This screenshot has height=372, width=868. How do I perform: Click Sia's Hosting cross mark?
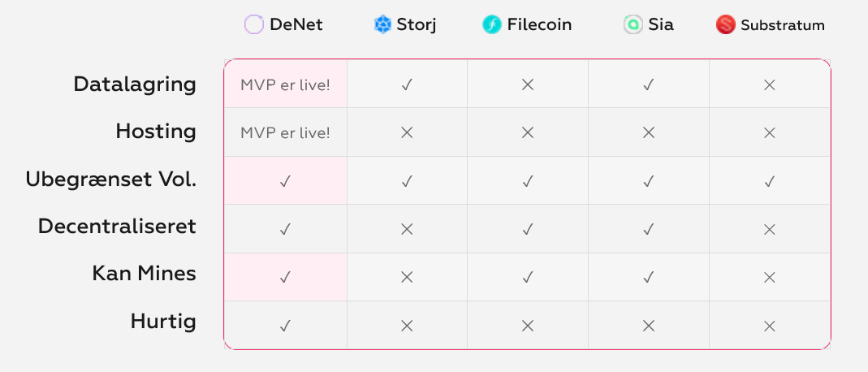(x=648, y=133)
